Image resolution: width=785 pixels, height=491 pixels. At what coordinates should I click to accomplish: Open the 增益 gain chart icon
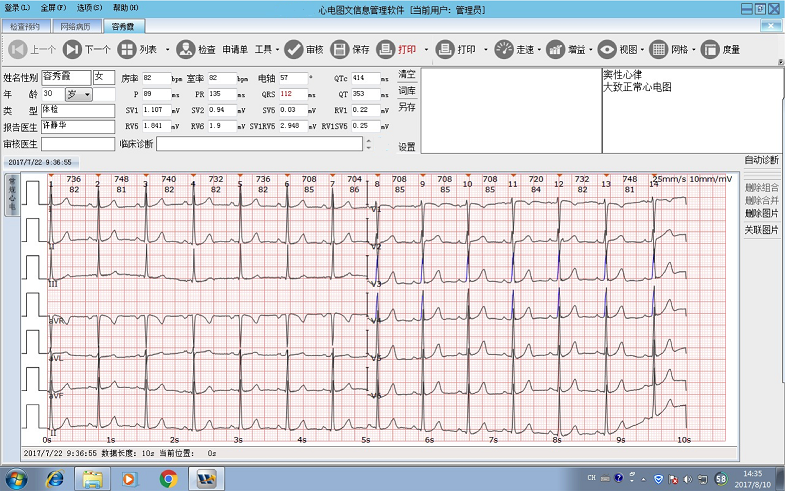[555, 49]
